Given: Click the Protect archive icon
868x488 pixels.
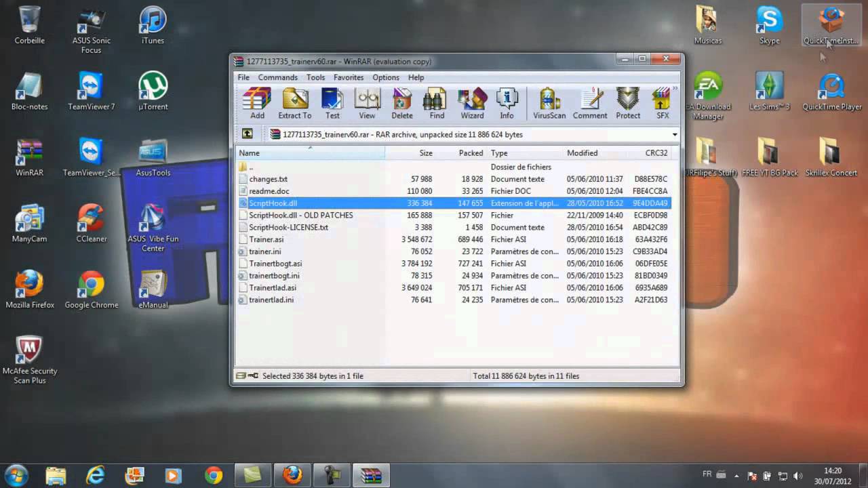Looking at the screenshot, I should click(628, 104).
